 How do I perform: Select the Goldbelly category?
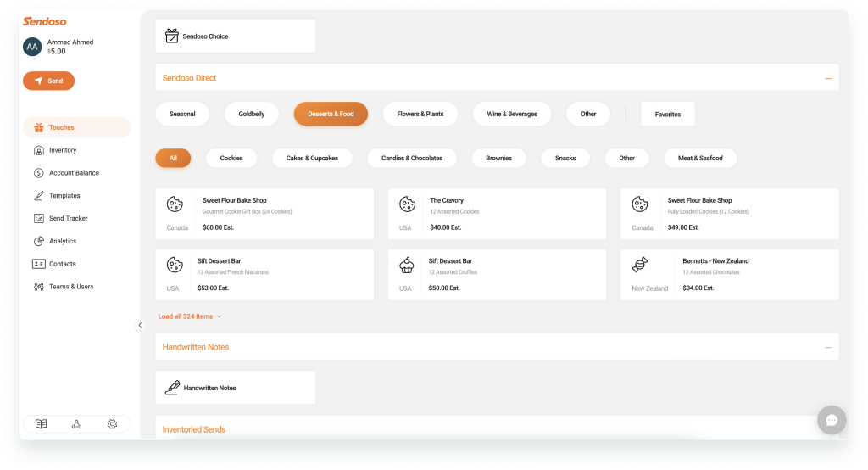tap(251, 114)
